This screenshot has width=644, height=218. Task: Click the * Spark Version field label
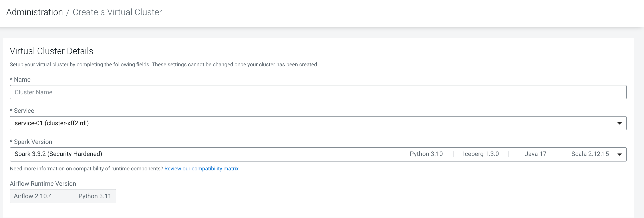(31, 142)
